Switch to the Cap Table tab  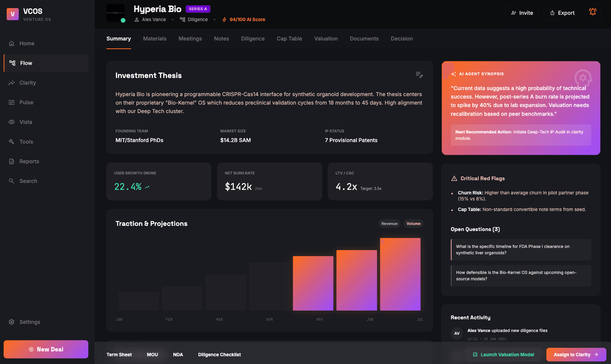click(289, 38)
